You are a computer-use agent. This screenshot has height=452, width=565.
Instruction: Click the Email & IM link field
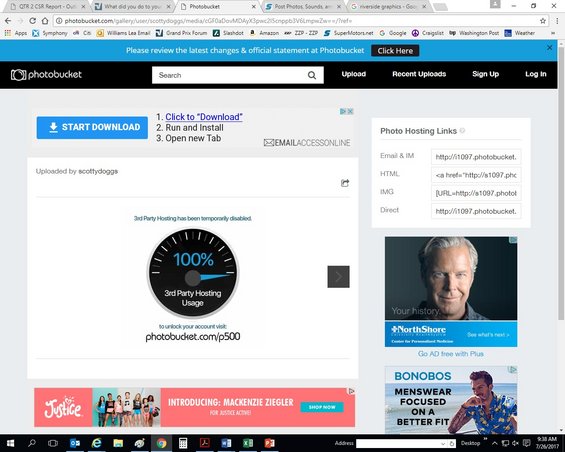pos(476,157)
